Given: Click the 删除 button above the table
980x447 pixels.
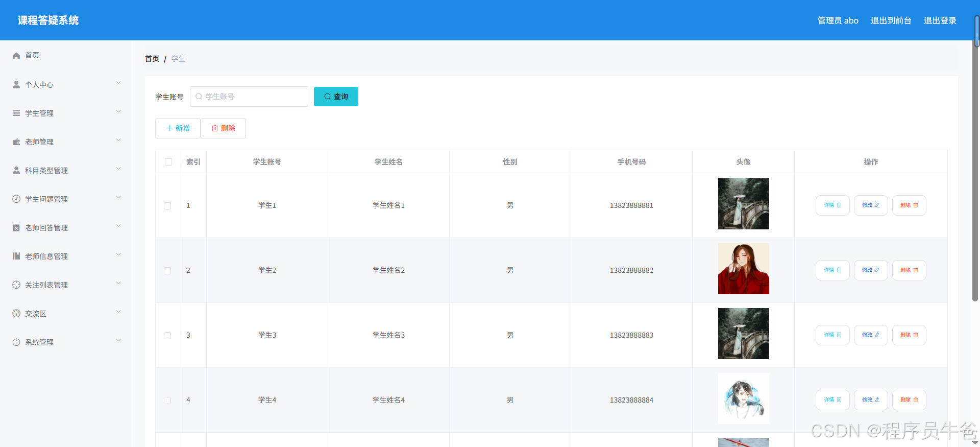Looking at the screenshot, I should click(x=223, y=128).
